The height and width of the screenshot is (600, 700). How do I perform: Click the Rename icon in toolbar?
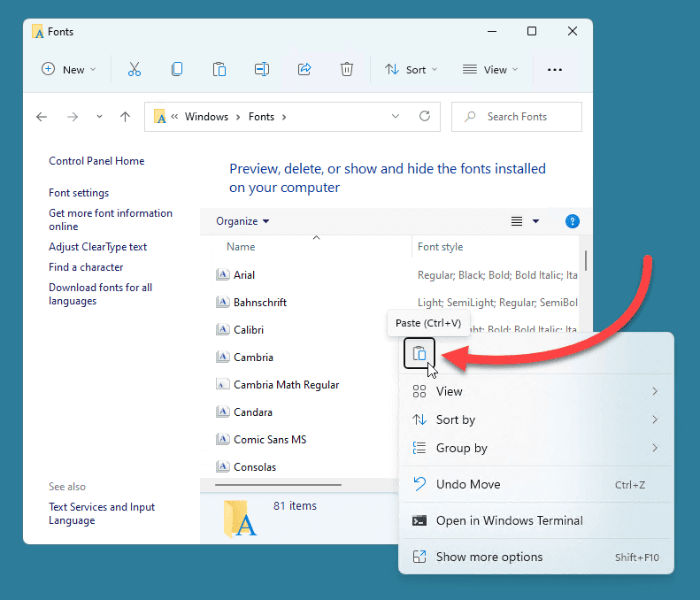(262, 69)
